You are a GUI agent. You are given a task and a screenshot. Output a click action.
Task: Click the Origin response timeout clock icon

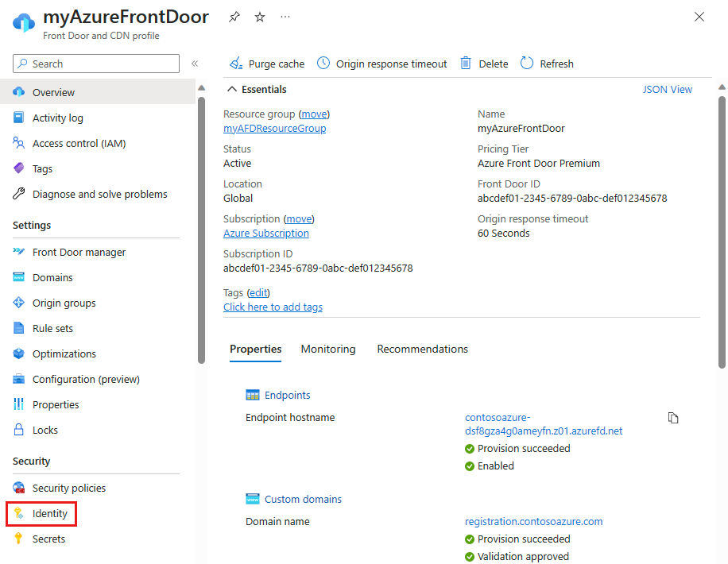[x=323, y=63]
